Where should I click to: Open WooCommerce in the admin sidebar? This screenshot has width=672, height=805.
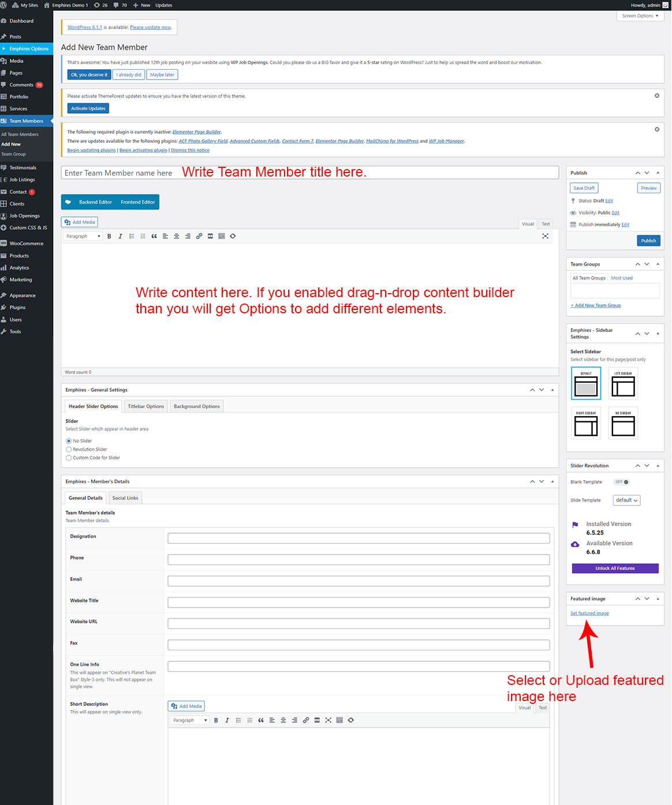26,244
